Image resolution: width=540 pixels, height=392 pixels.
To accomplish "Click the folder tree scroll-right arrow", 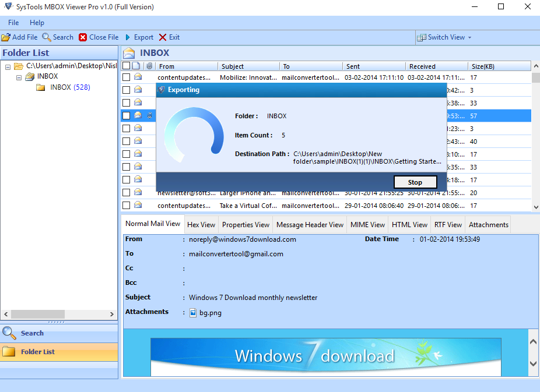I will point(111,314).
